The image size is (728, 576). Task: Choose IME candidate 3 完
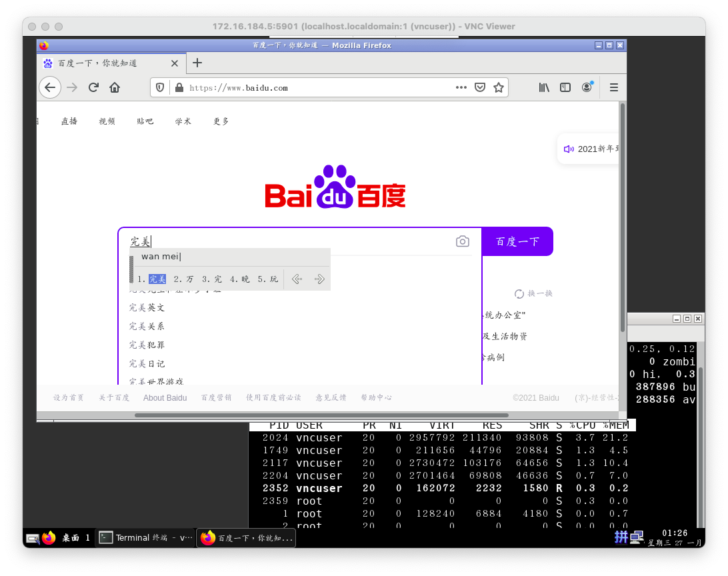pyautogui.click(x=212, y=279)
